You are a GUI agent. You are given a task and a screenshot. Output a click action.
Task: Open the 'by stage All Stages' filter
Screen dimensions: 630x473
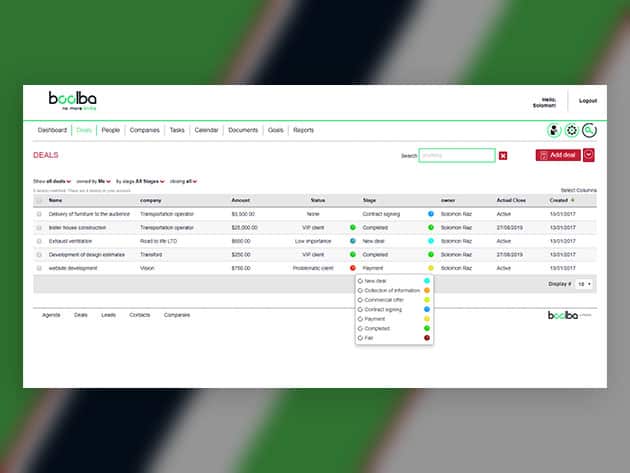pyautogui.click(x=140, y=181)
